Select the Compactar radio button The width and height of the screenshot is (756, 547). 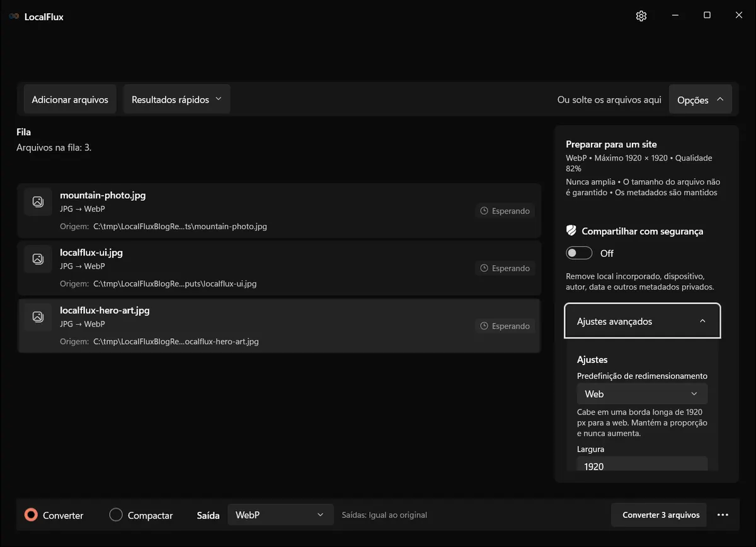point(116,515)
